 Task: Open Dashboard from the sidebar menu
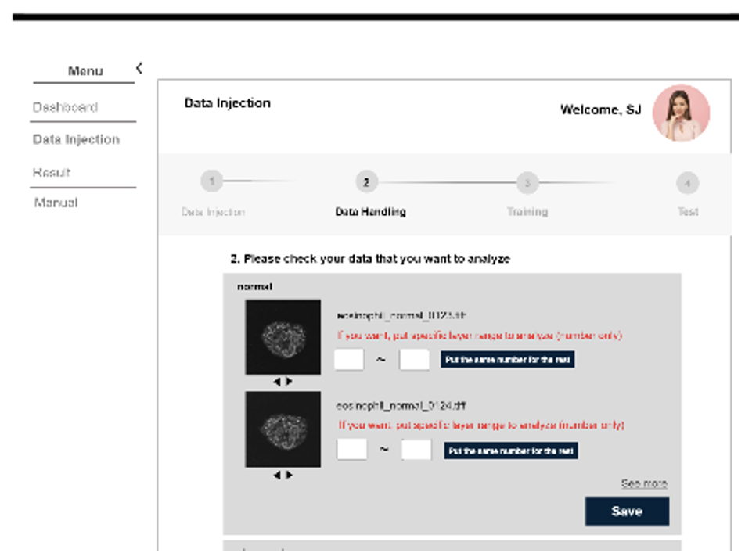(x=65, y=107)
